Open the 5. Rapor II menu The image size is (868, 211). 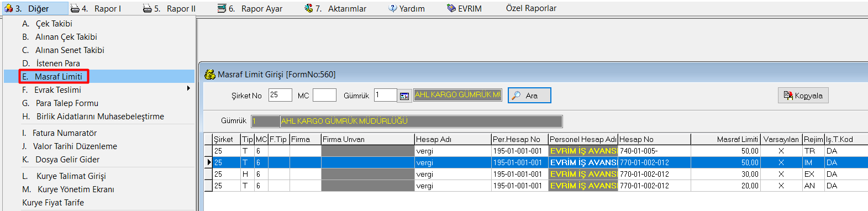(169, 8)
